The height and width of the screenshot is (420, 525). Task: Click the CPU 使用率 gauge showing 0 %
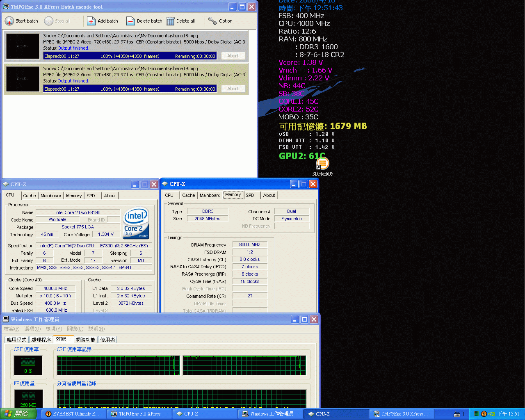[x=28, y=365]
